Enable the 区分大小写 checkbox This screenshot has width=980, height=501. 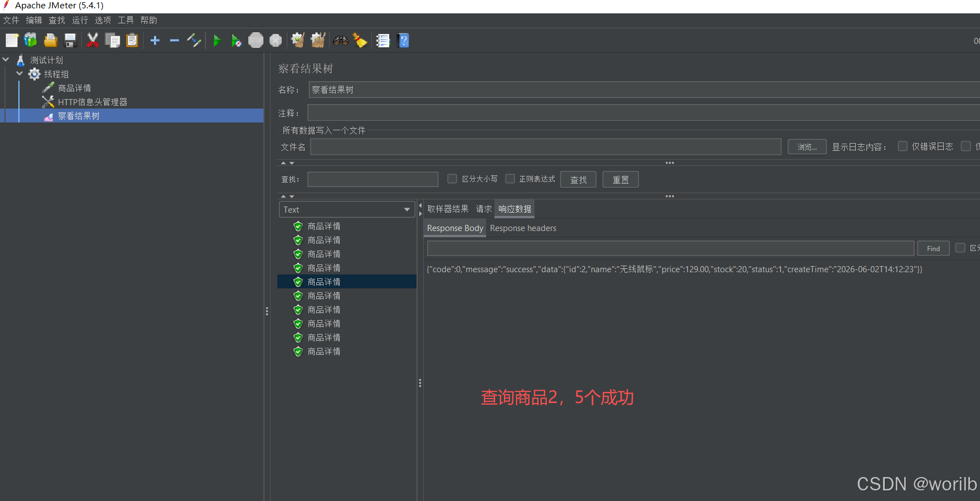(x=452, y=179)
